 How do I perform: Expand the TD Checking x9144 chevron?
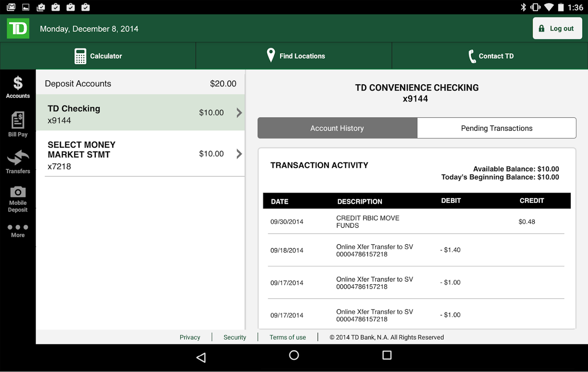click(239, 112)
